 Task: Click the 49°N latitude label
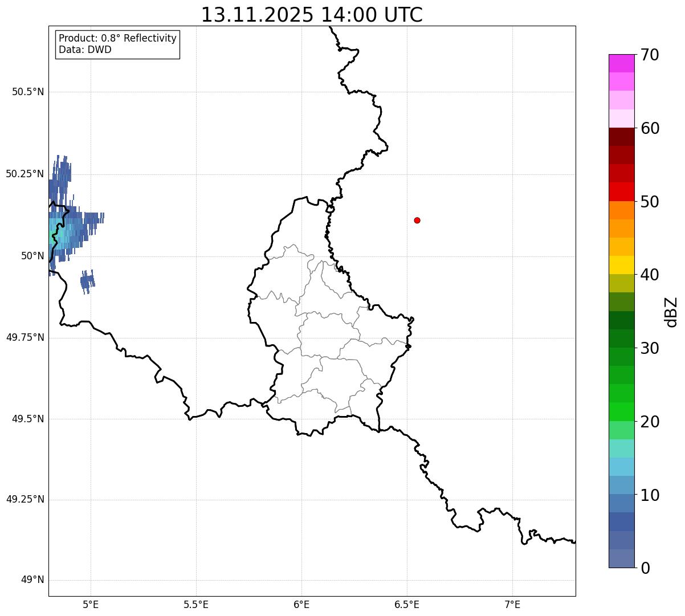[x=32, y=580]
